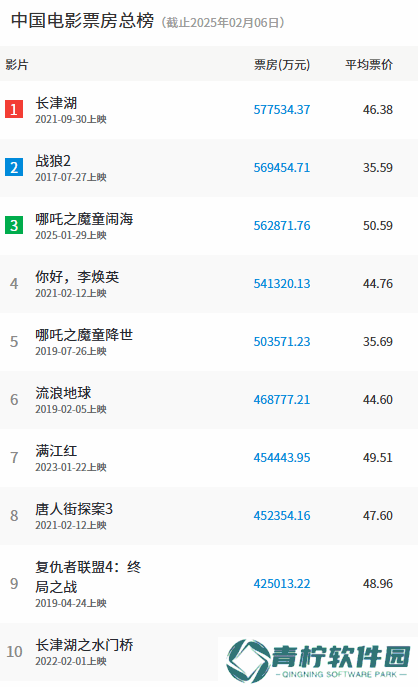The height and width of the screenshot is (687, 418).
Task: Open the movie 战狼2
Action: point(53,161)
